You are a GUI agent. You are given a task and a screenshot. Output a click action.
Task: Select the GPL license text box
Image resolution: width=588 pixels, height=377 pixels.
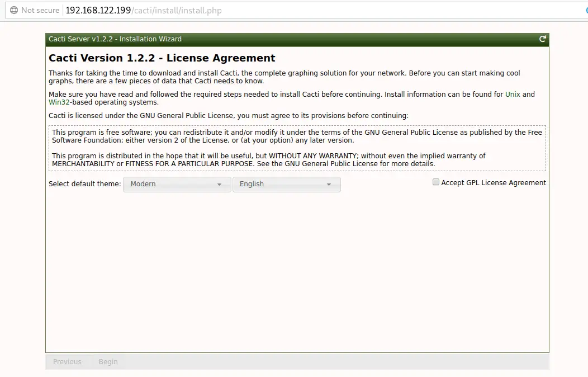[x=297, y=148]
